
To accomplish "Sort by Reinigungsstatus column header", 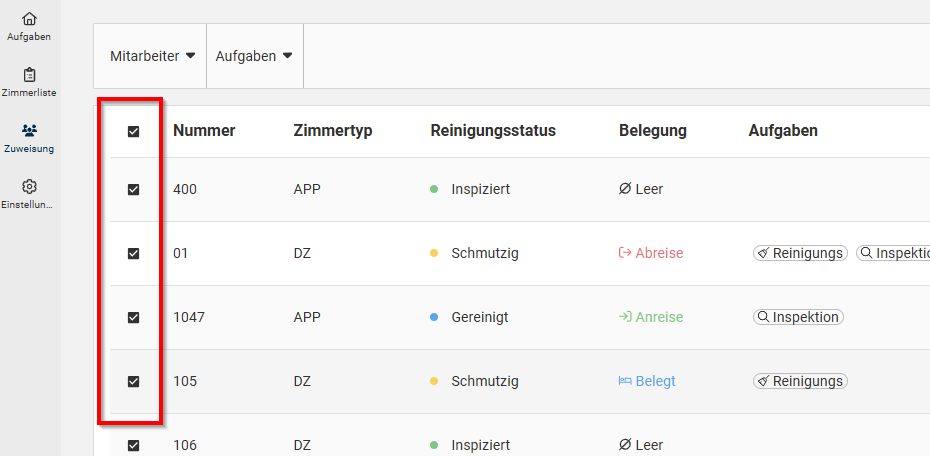I will (x=493, y=130).
